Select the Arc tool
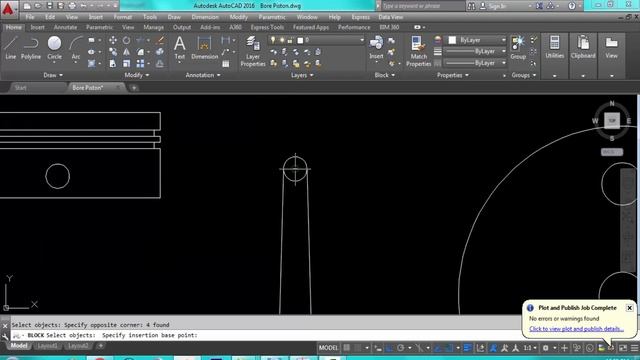The width and height of the screenshot is (640, 360). click(76, 48)
